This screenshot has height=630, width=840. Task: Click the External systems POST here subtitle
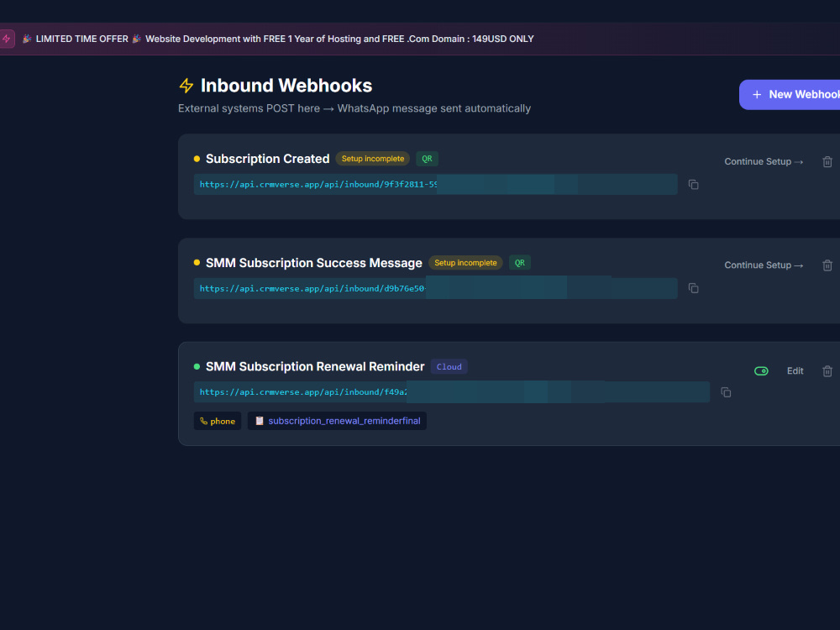(x=354, y=108)
